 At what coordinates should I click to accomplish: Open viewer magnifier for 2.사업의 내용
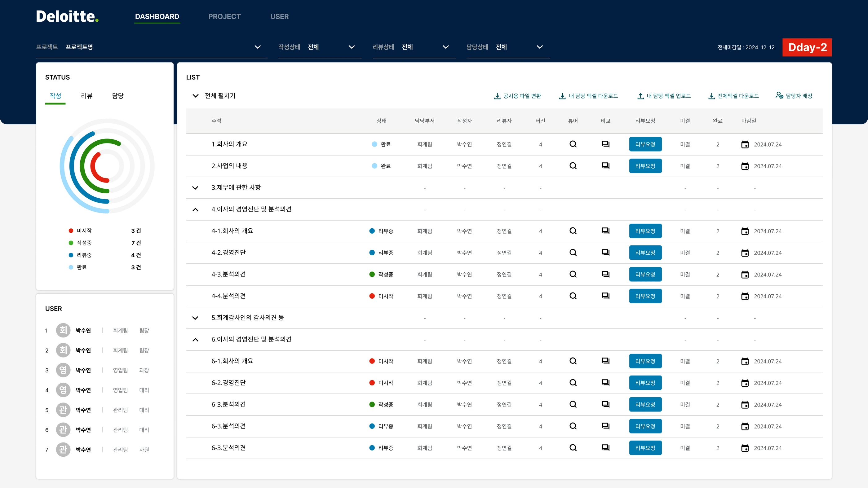pyautogui.click(x=573, y=166)
